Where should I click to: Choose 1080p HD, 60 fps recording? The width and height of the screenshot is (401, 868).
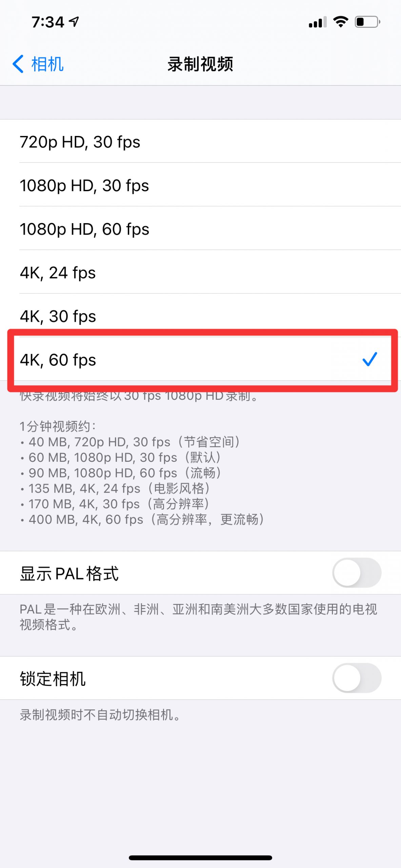pyautogui.click(x=200, y=229)
